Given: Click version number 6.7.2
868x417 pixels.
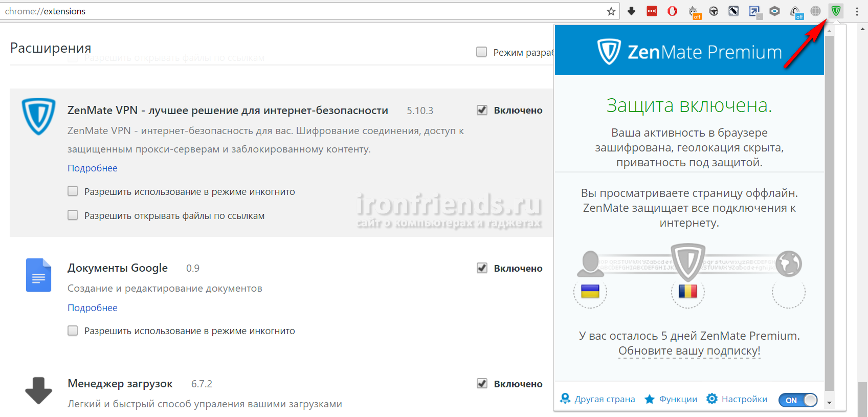Looking at the screenshot, I should coord(202,384).
